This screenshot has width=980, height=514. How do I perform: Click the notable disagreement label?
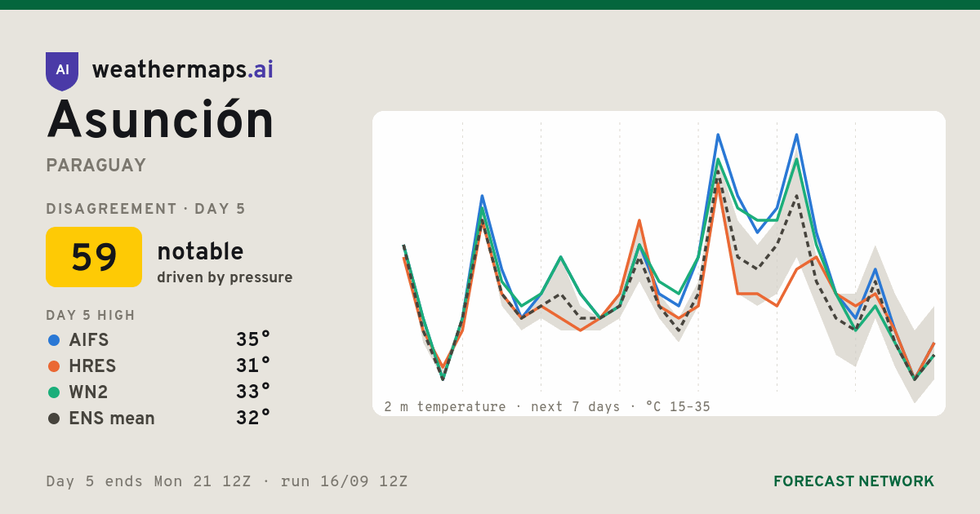200,251
